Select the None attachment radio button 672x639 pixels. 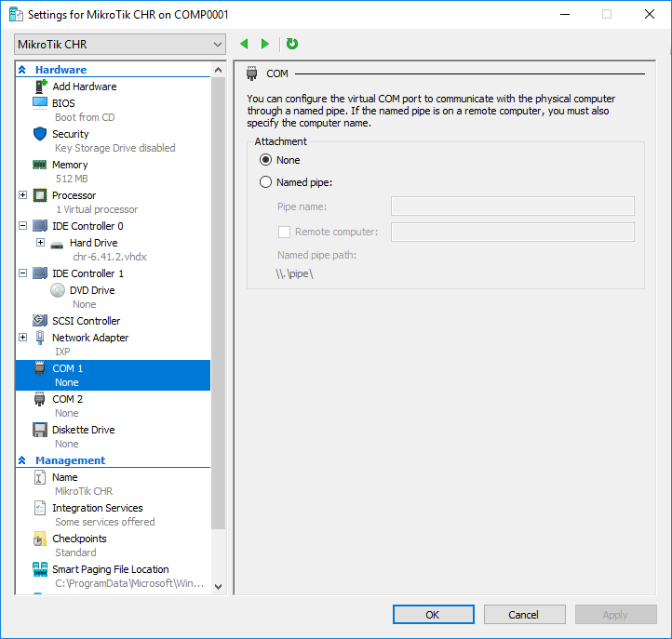(x=266, y=160)
